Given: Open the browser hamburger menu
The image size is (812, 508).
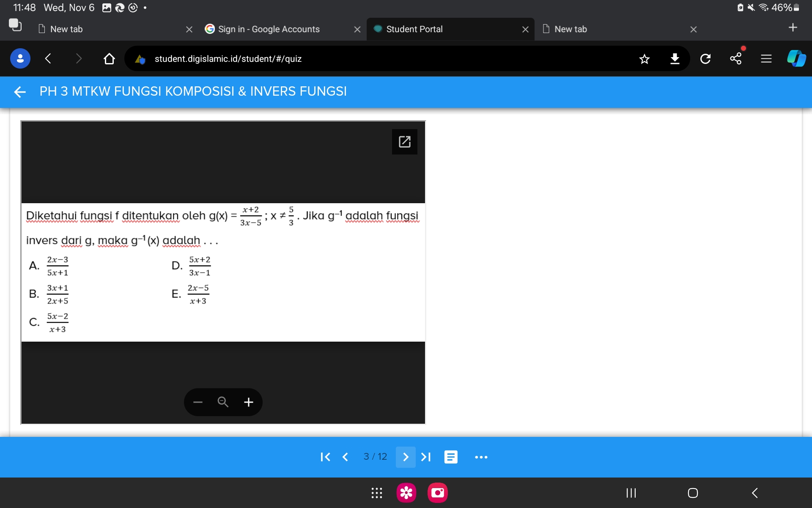Looking at the screenshot, I should click(x=766, y=59).
